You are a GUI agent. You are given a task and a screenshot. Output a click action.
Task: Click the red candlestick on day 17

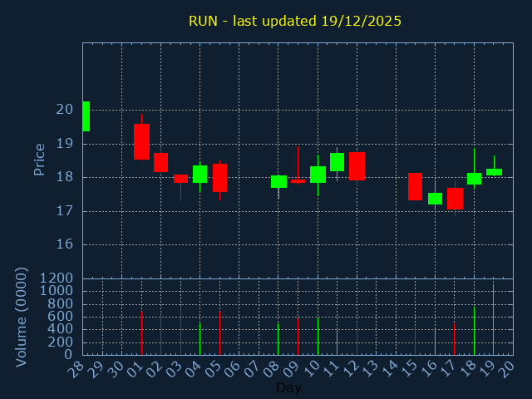point(455,198)
